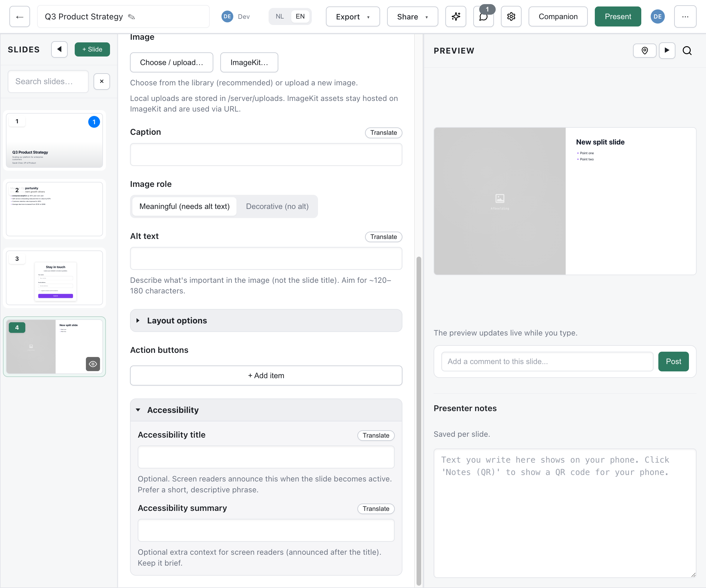Click the image placeholder in the preview
Image resolution: width=706 pixels, height=588 pixels.
point(499,201)
